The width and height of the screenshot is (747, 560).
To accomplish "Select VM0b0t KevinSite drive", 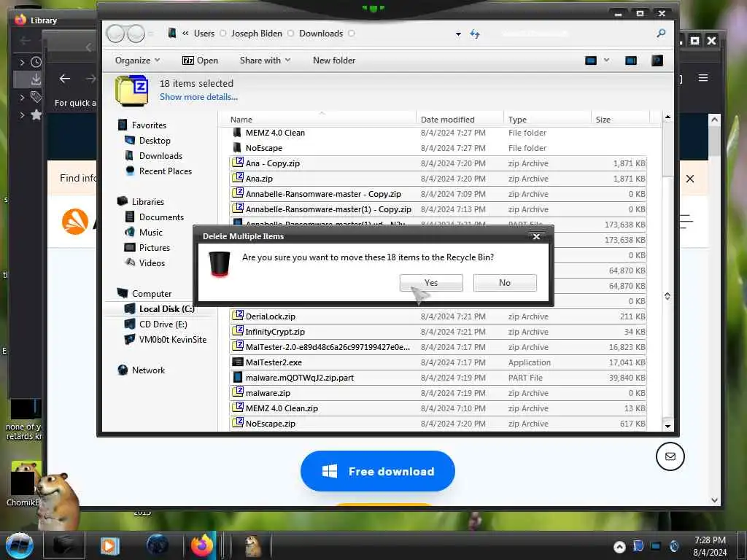I will pyautogui.click(x=172, y=339).
